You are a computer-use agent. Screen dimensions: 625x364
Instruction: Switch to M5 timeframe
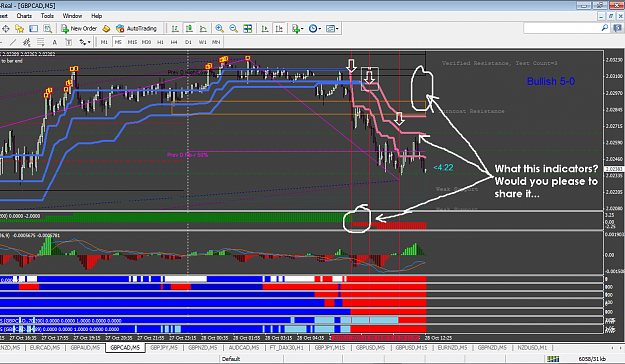click(118, 42)
